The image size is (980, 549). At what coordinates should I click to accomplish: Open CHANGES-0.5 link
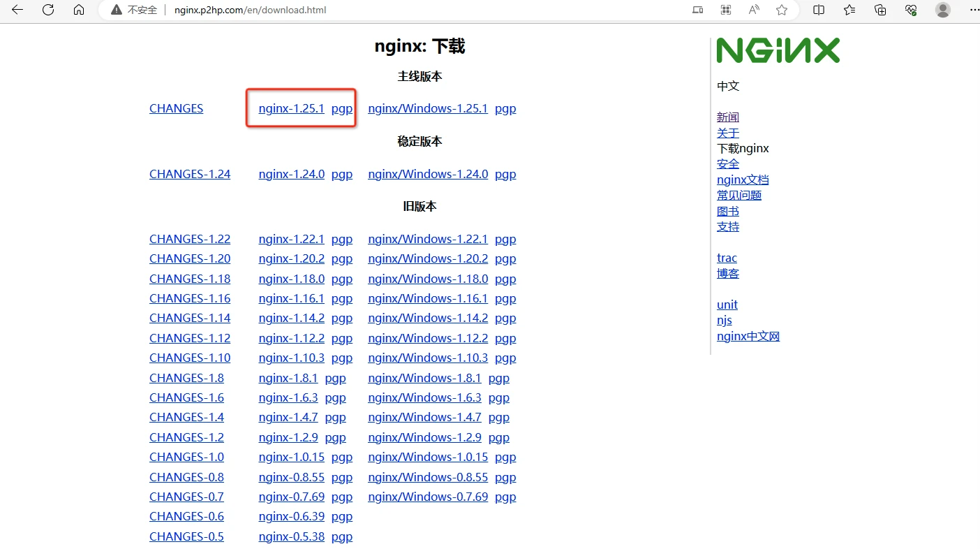coord(186,536)
